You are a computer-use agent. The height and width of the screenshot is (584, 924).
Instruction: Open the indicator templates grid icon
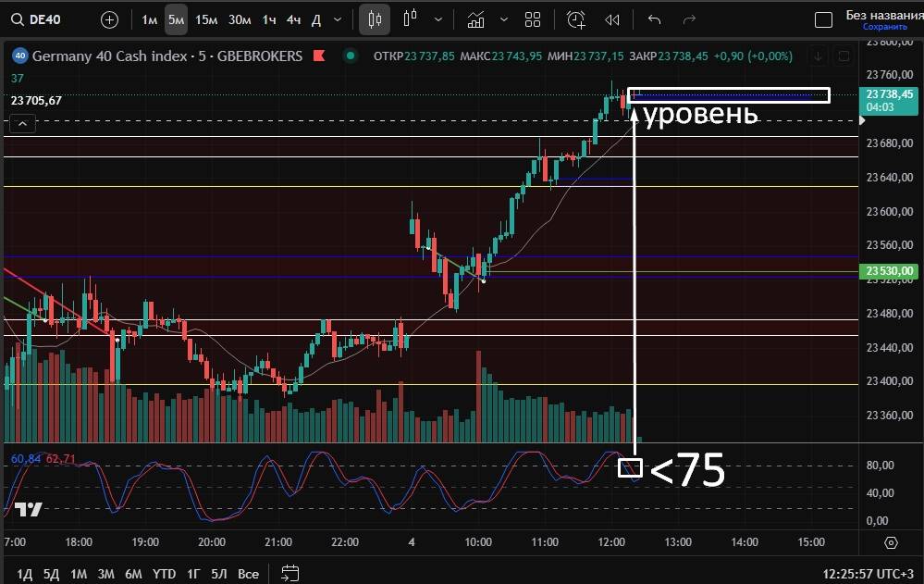[532, 19]
